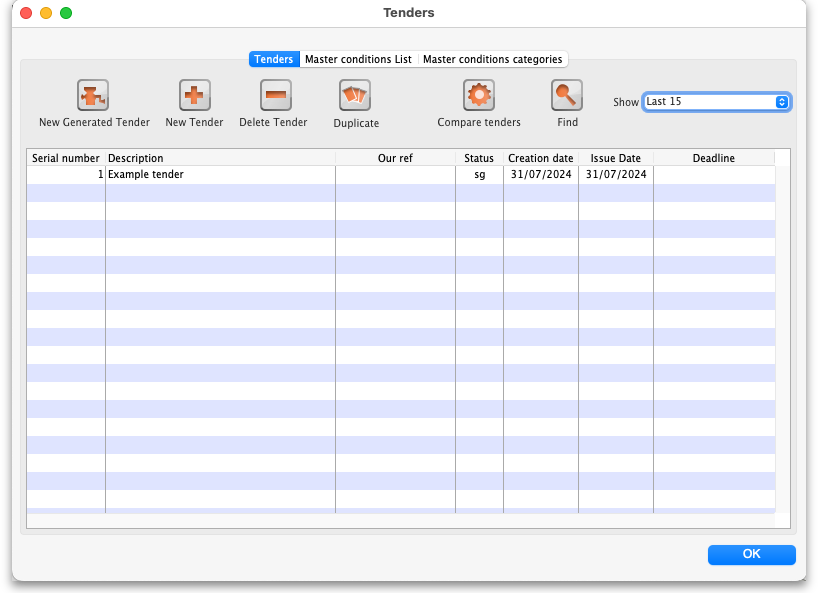Select the Example tender row
Image resolution: width=818 pixels, height=593 pixels.
tap(220, 174)
